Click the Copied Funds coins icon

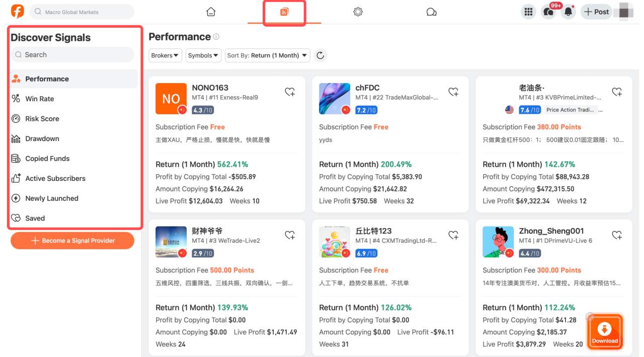(x=16, y=159)
